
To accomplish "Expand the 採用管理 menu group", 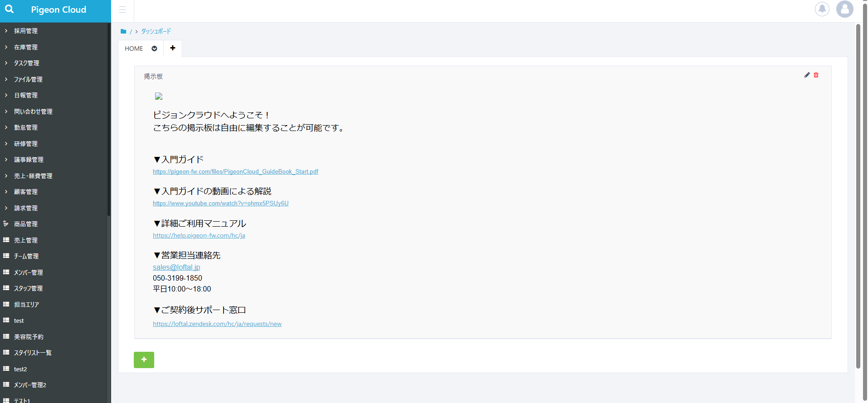I will tap(26, 31).
